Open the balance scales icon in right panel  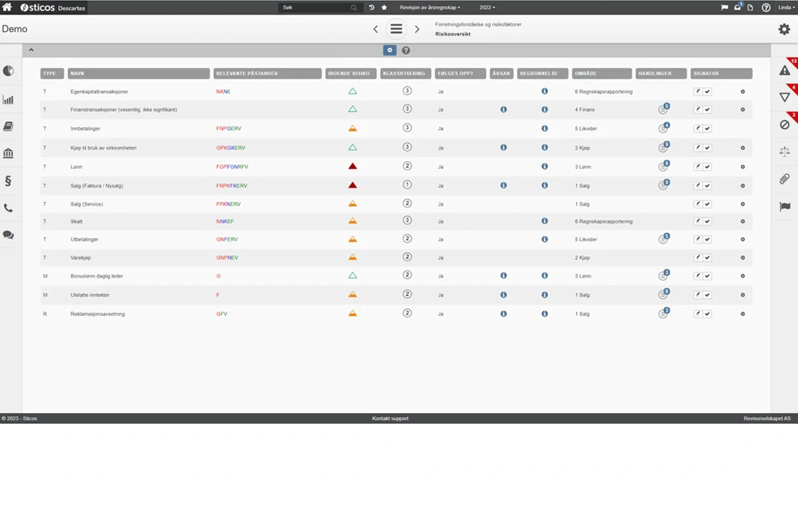pyautogui.click(x=785, y=152)
